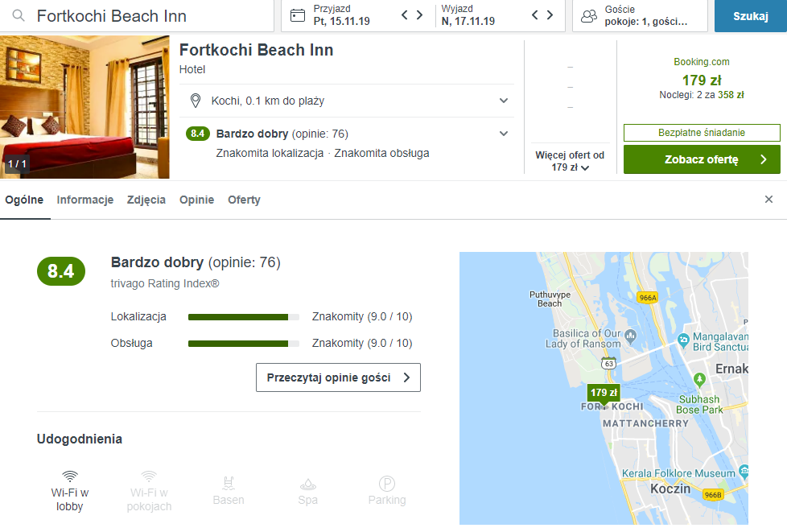This screenshot has width=787, height=532.
Task: Go to previous check-in date
Action: [x=405, y=15]
